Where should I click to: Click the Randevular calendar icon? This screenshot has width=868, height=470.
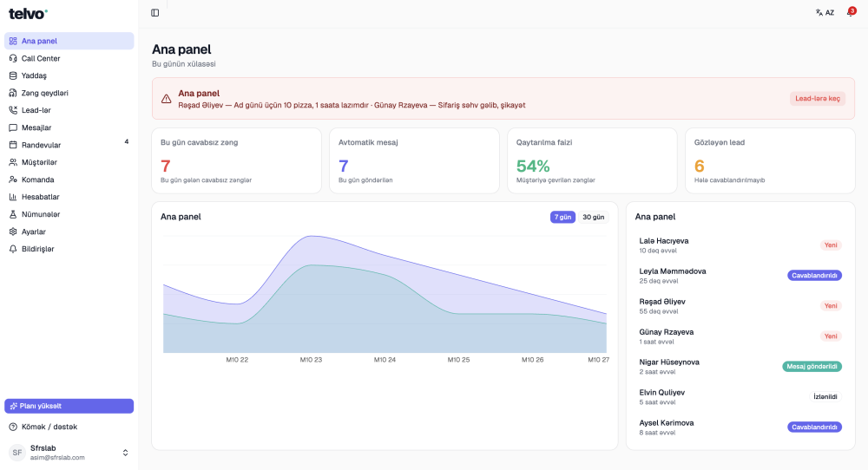pyautogui.click(x=13, y=145)
